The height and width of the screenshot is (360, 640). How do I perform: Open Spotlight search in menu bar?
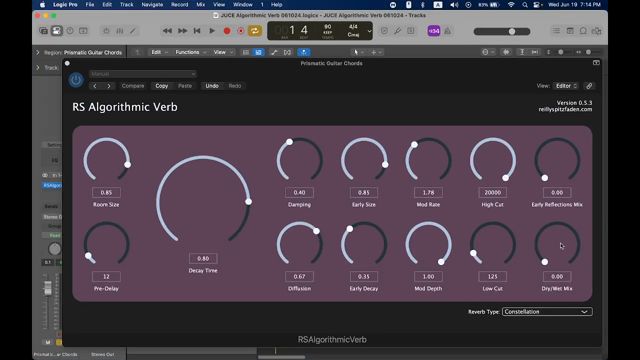[x=524, y=5]
